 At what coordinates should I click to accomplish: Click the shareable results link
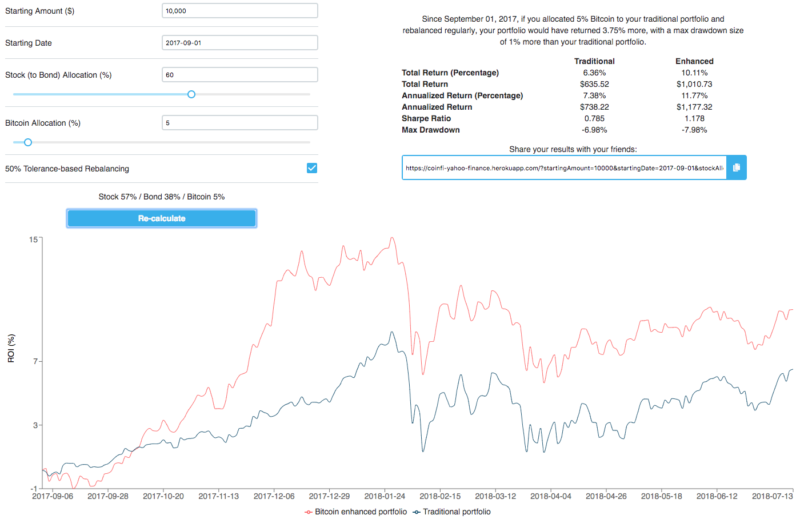[x=564, y=167]
